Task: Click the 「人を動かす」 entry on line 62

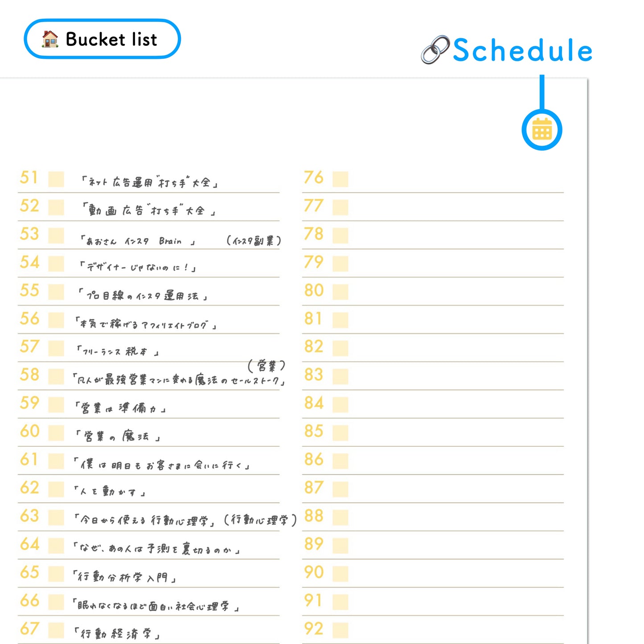Action: [x=110, y=492]
